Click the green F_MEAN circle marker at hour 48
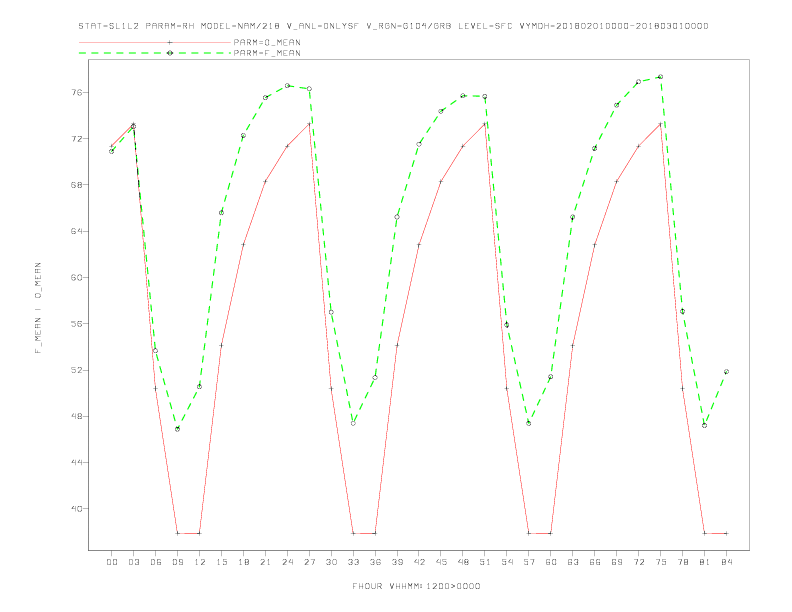792x612 pixels. tap(463, 95)
